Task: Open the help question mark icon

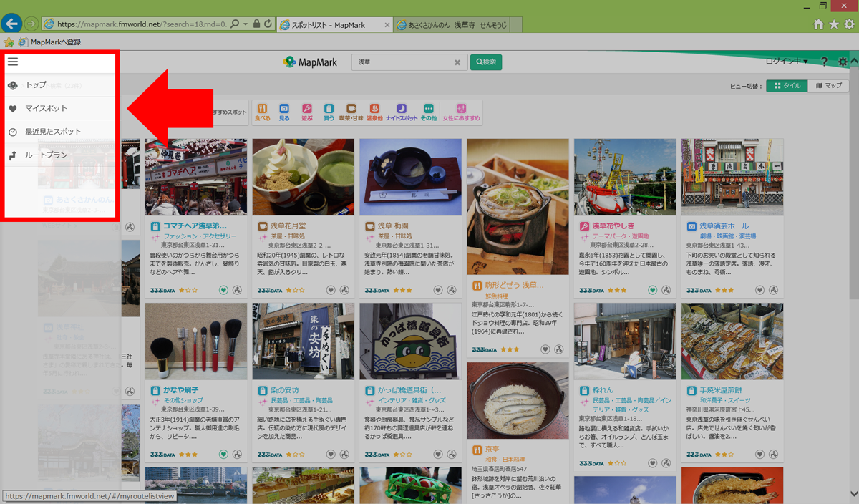Action: pos(824,62)
